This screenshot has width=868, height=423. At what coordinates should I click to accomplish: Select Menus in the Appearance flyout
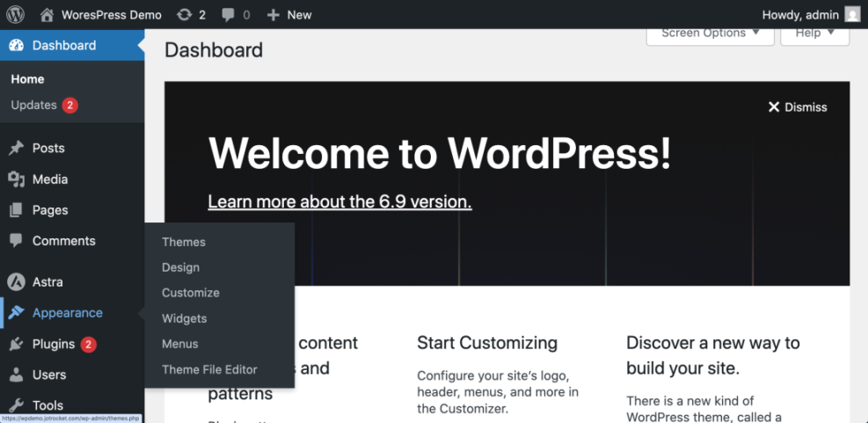click(180, 344)
